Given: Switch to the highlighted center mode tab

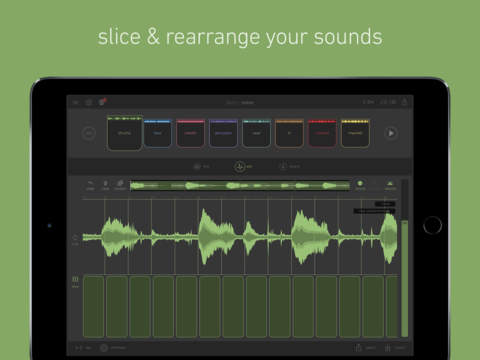Looking at the screenshot, I should point(243,166).
